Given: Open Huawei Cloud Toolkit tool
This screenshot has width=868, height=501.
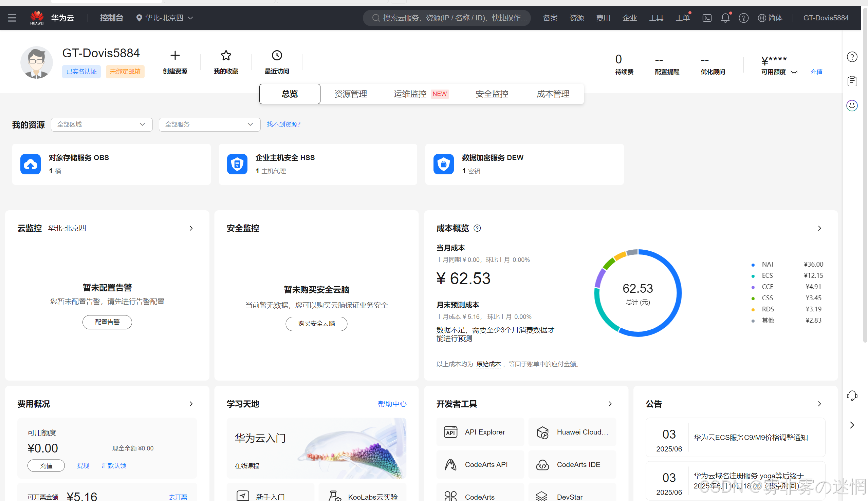Looking at the screenshot, I should tap(572, 432).
